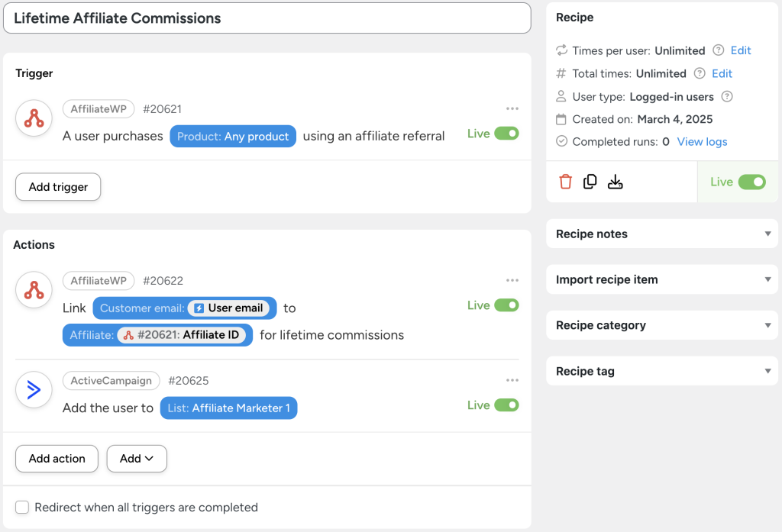This screenshot has width=782, height=532.
Task: Open the help tooltip beside Total times
Action: [x=699, y=73]
